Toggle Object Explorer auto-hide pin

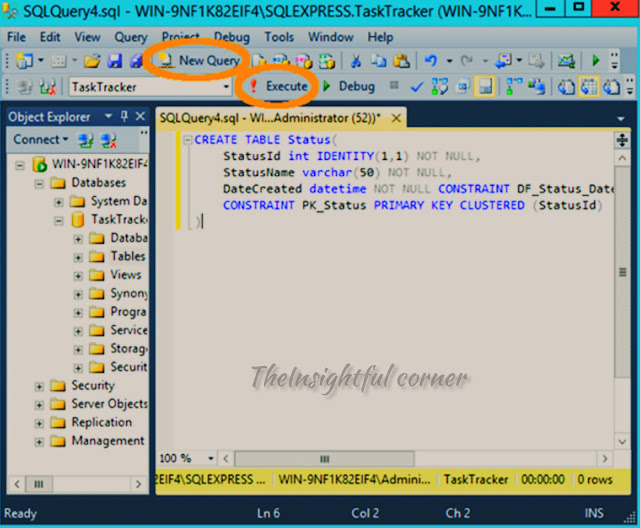(124, 117)
